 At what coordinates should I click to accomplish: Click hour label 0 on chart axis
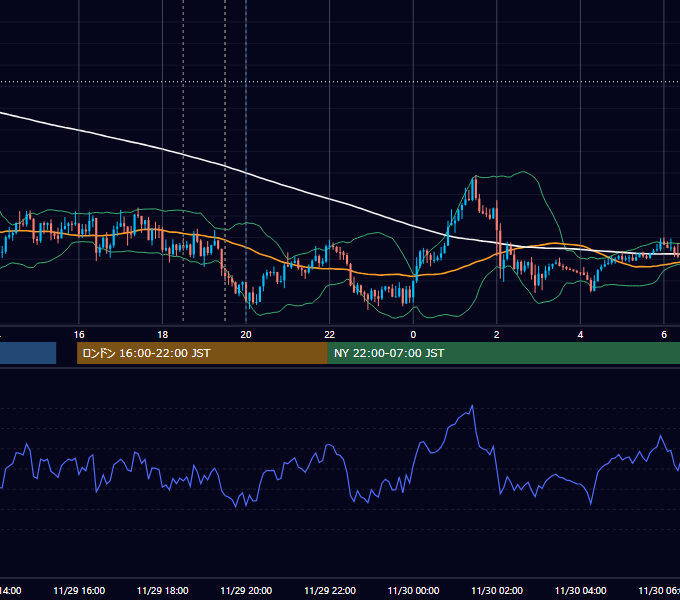pos(413,335)
